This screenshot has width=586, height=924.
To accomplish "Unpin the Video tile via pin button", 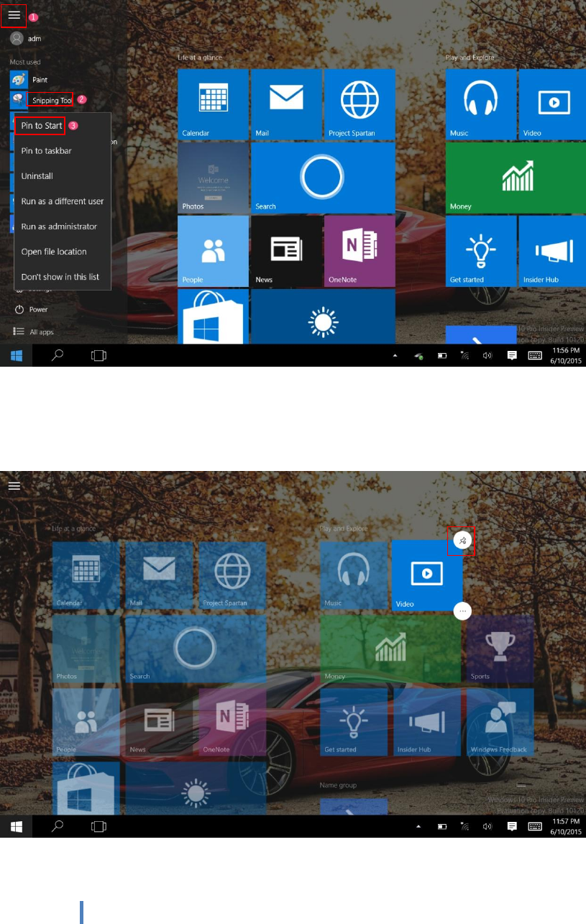I will [x=463, y=541].
